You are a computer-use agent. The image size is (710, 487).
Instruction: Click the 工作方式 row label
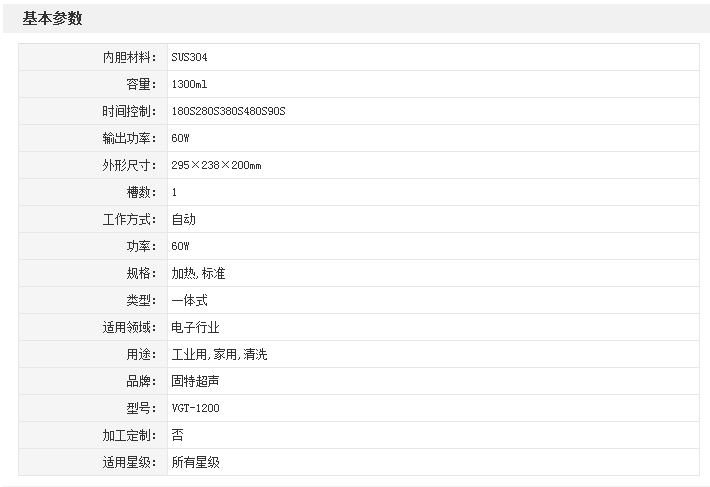(129, 219)
